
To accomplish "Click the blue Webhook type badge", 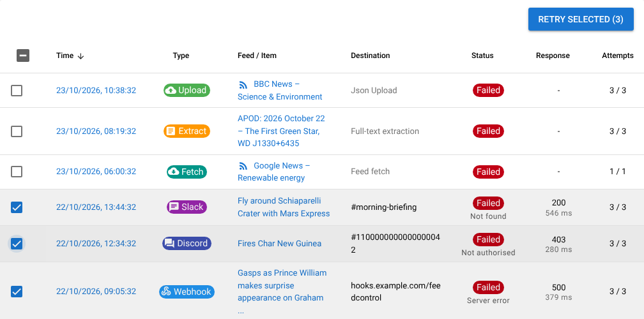I will (x=187, y=292).
